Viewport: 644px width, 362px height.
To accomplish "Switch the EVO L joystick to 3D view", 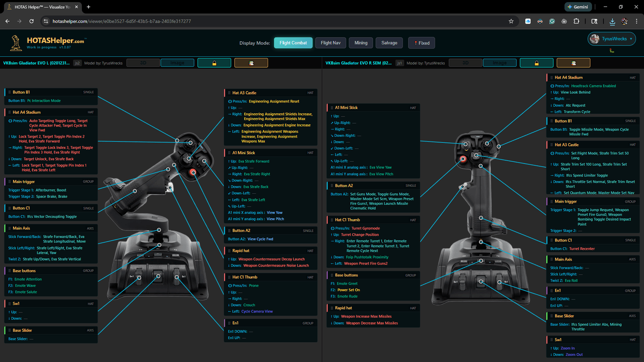I will [x=143, y=63].
